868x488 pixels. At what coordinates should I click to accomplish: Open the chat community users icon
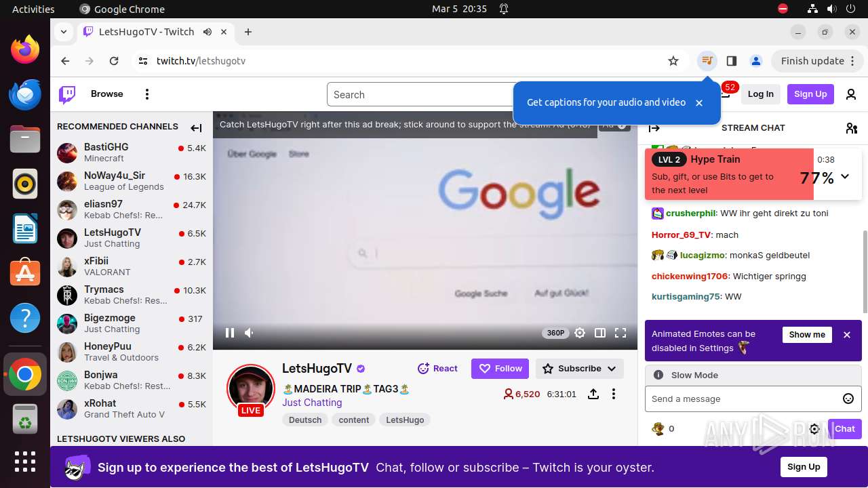tap(852, 128)
